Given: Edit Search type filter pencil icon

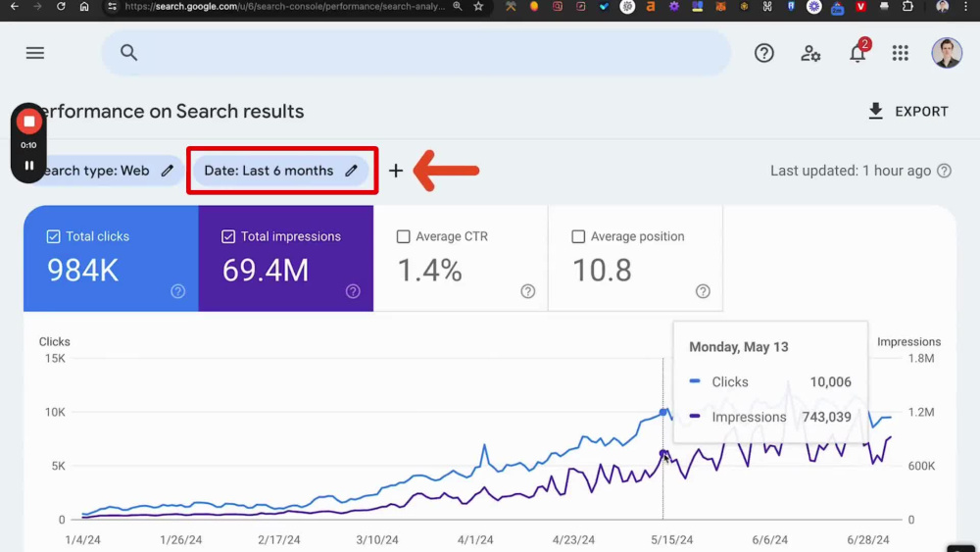Looking at the screenshot, I should click(167, 171).
